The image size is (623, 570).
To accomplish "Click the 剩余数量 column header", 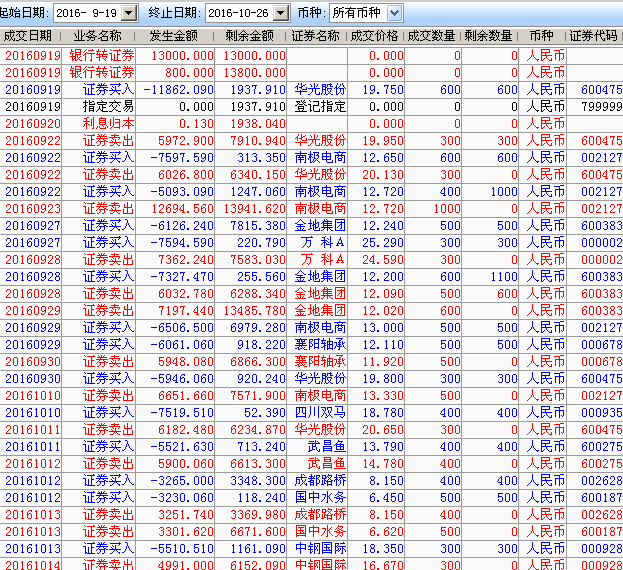I will coord(488,36).
